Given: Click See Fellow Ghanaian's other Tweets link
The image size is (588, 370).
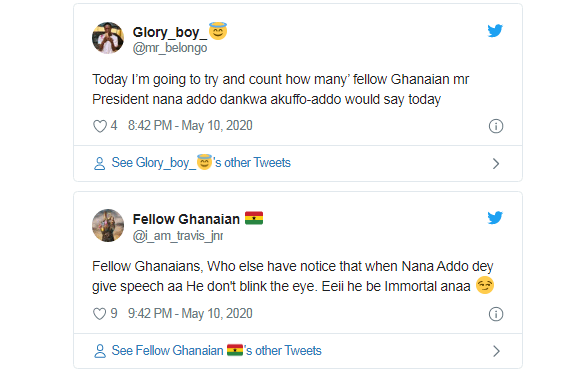Looking at the screenshot, I should [x=216, y=351].
